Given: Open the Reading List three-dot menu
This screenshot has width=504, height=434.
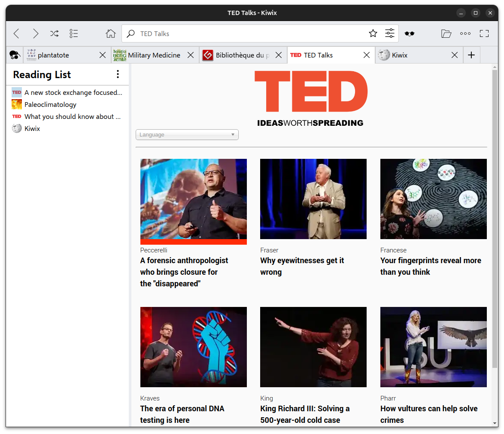Looking at the screenshot, I should 118,74.
